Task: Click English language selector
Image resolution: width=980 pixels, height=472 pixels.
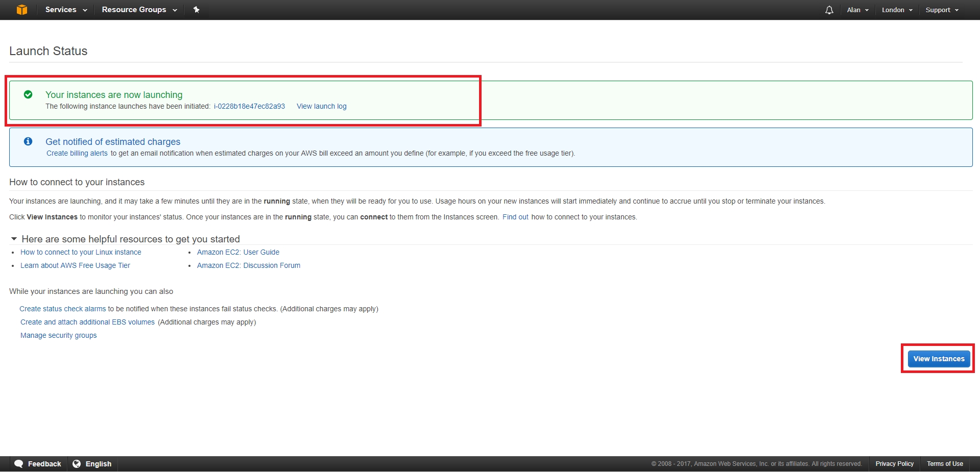Action: click(x=92, y=464)
